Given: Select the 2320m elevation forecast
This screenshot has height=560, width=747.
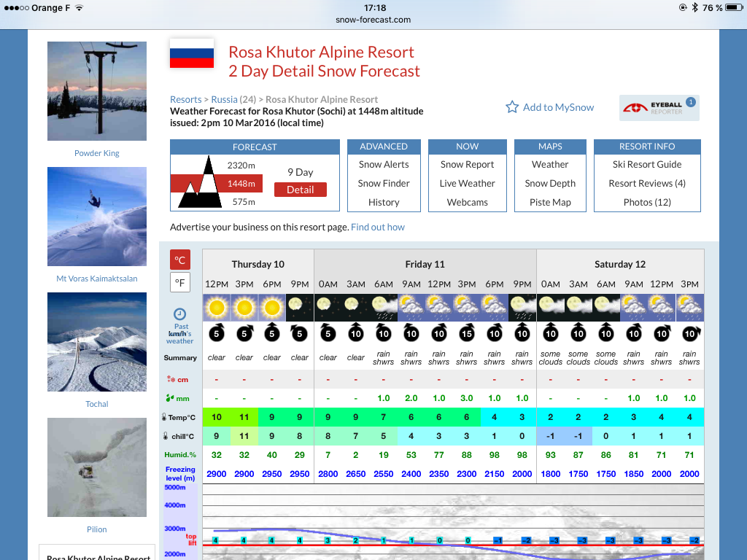Looking at the screenshot, I should 241,166.
